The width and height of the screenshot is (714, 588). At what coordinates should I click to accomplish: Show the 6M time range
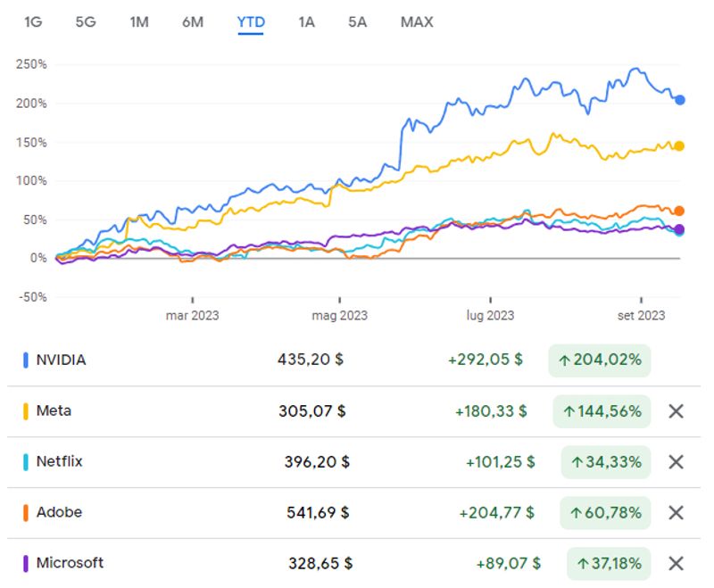[193, 22]
